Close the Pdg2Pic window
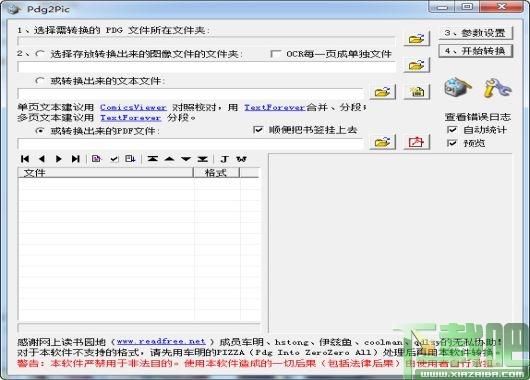This screenshot has height=380, width=530. (502, 7)
